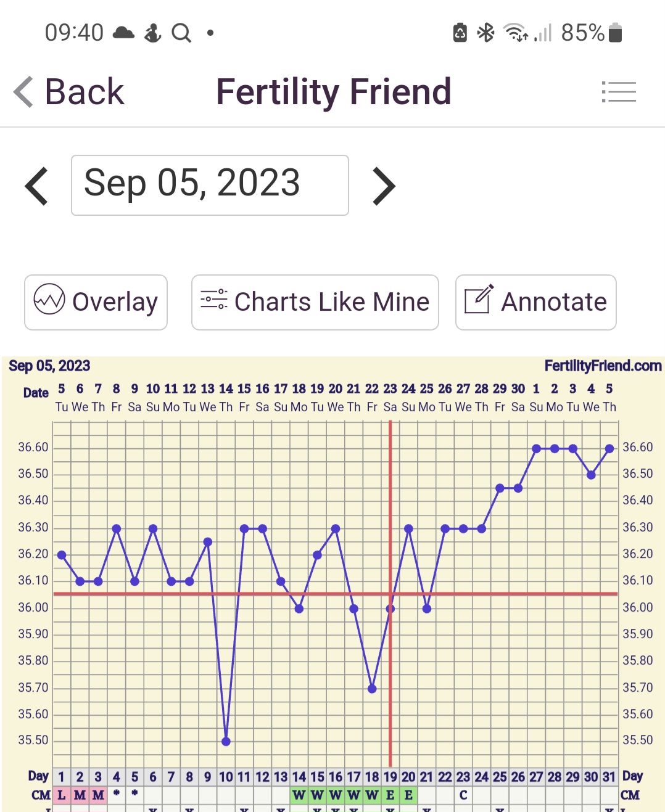Tap the Back arrow icon
The width and height of the screenshot is (665, 812).
[x=23, y=92]
